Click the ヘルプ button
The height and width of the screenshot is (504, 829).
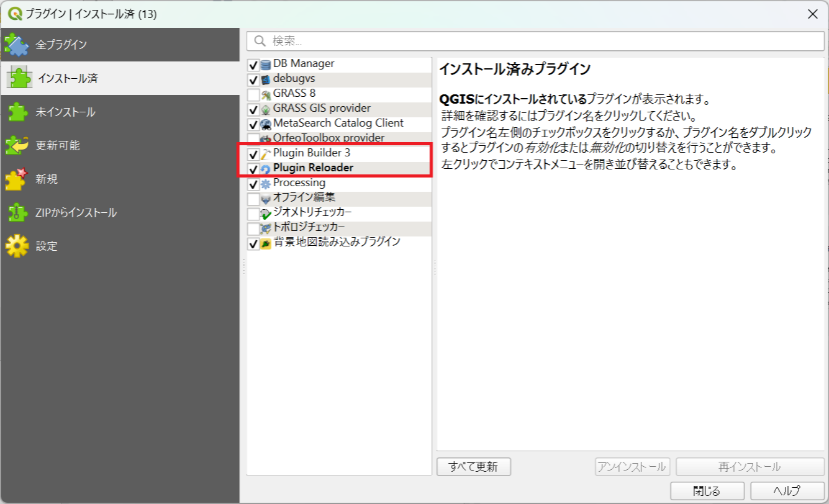[x=787, y=490]
